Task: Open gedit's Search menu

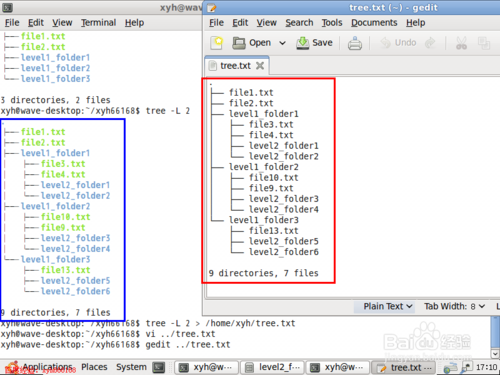Action: [299, 23]
